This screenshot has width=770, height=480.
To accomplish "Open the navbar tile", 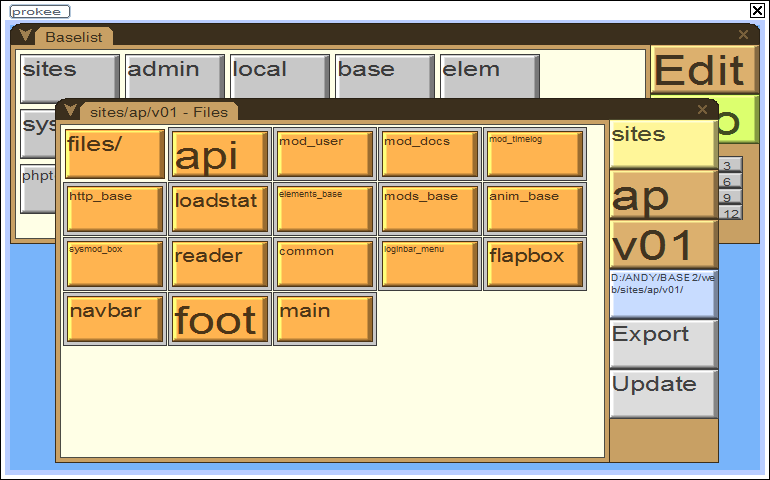I will click(114, 318).
